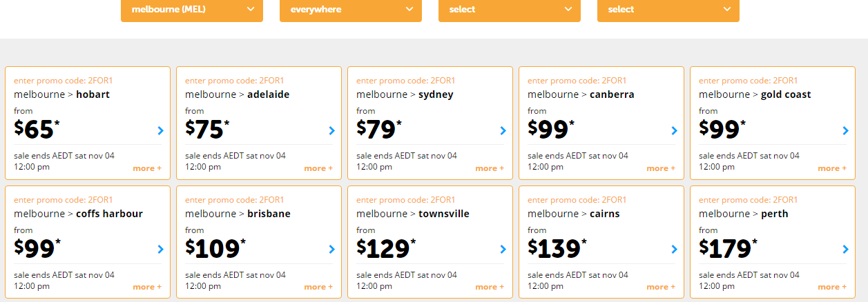Expand more + on the Coffs Harbour card

click(147, 287)
